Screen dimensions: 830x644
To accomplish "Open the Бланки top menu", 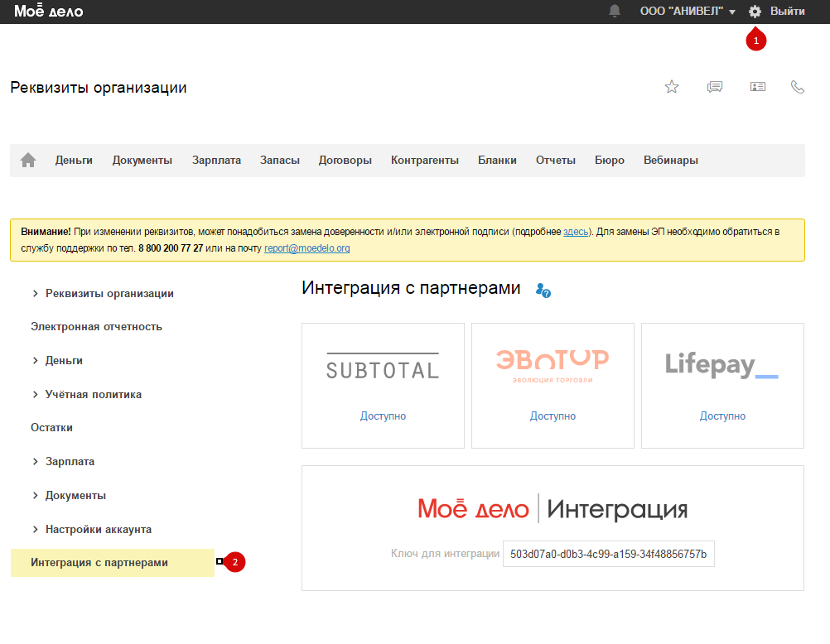I will pos(497,160).
